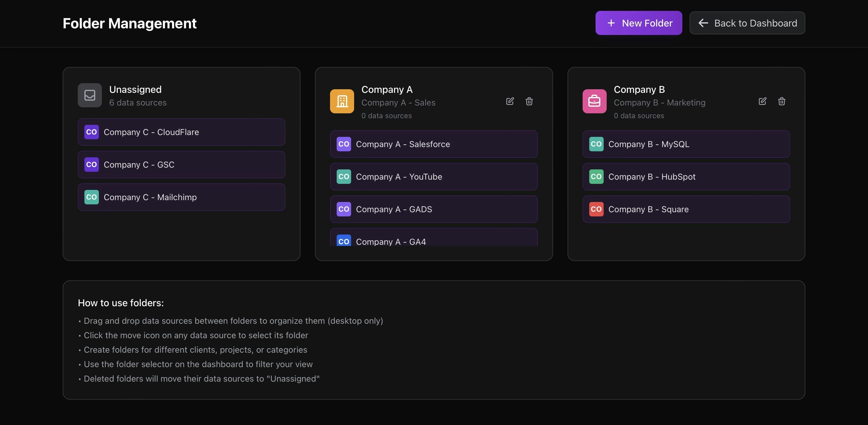This screenshot has height=425, width=868.
Task: Click the Company B - MySQL badge icon
Action: tap(596, 144)
